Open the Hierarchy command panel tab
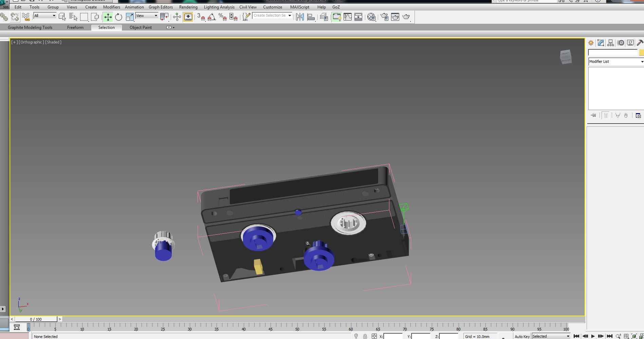This screenshot has height=339, width=644. point(610,43)
